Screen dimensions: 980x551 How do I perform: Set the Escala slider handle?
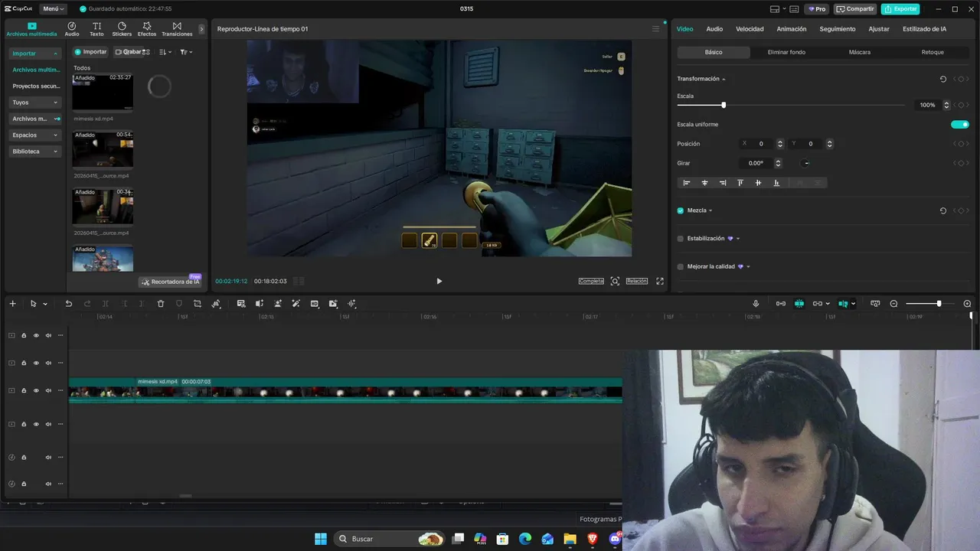[724, 105]
